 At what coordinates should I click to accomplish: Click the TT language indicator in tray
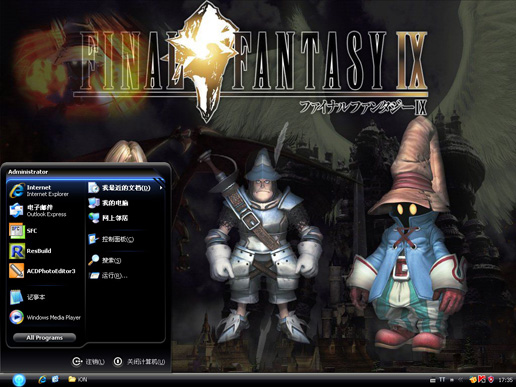442,379
